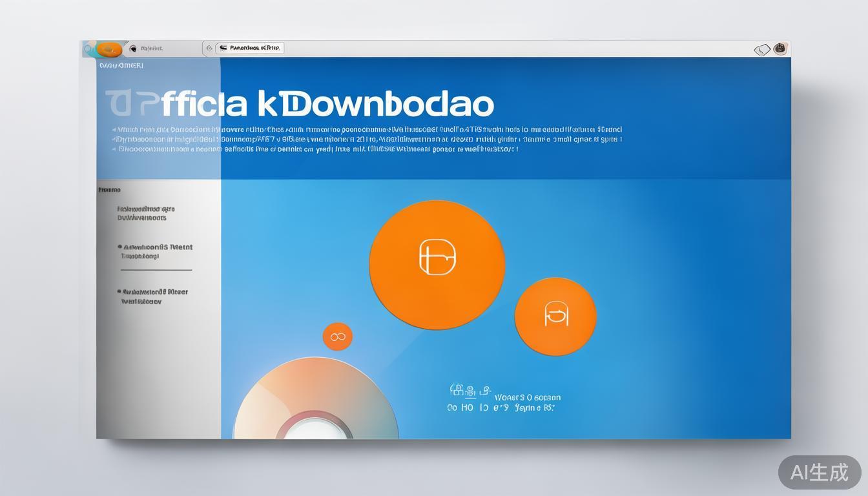Click the small label at banner top-left
The height and width of the screenshot is (496, 868).
coord(121,65)
